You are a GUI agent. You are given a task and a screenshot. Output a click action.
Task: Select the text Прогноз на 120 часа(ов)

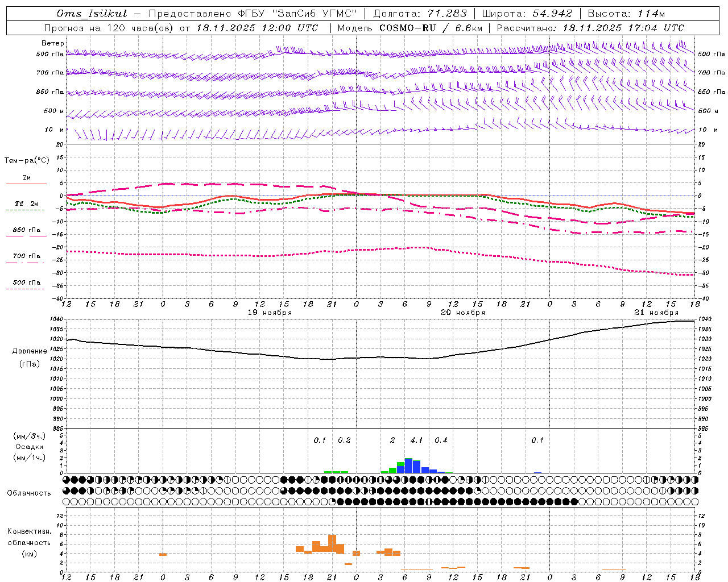pos(109,28)
